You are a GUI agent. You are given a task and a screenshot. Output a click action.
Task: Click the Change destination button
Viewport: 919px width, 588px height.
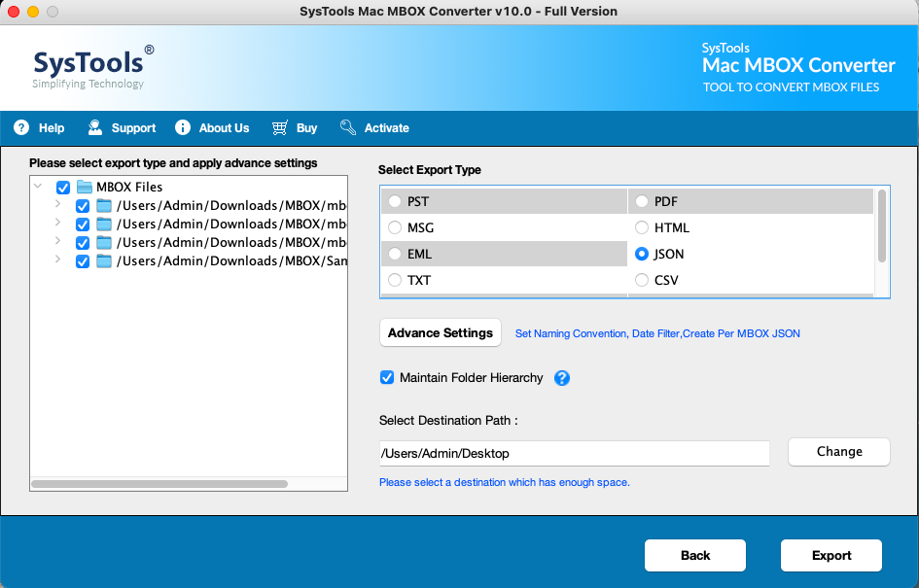tap(839, 452)
